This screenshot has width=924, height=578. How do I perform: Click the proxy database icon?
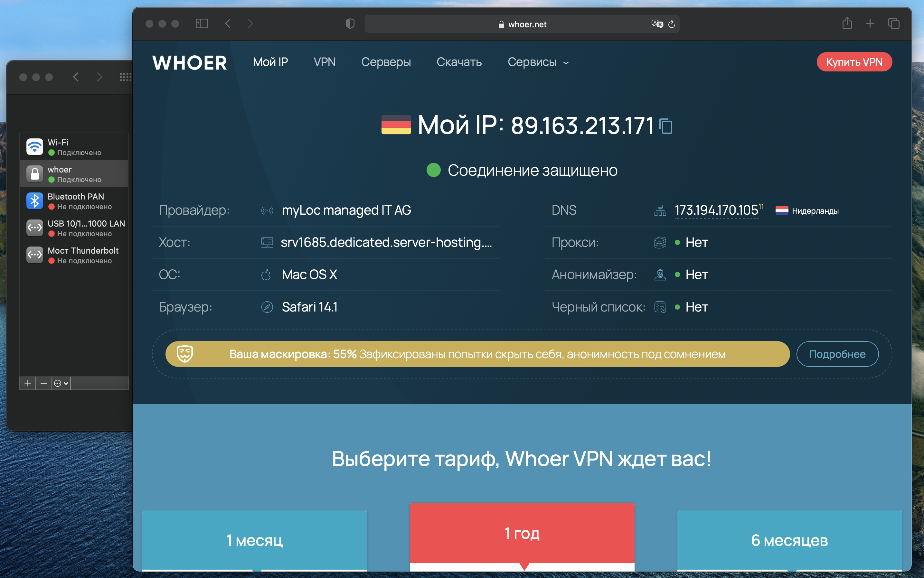[x=660, y=242]
